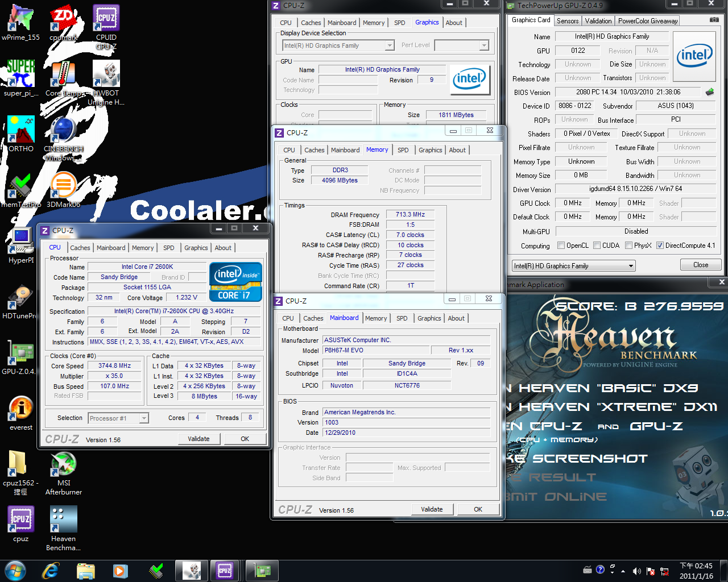728x582 pixels.
Task: Open the Validation tab in GPU-Z
Action: click(x=598, y=21)
